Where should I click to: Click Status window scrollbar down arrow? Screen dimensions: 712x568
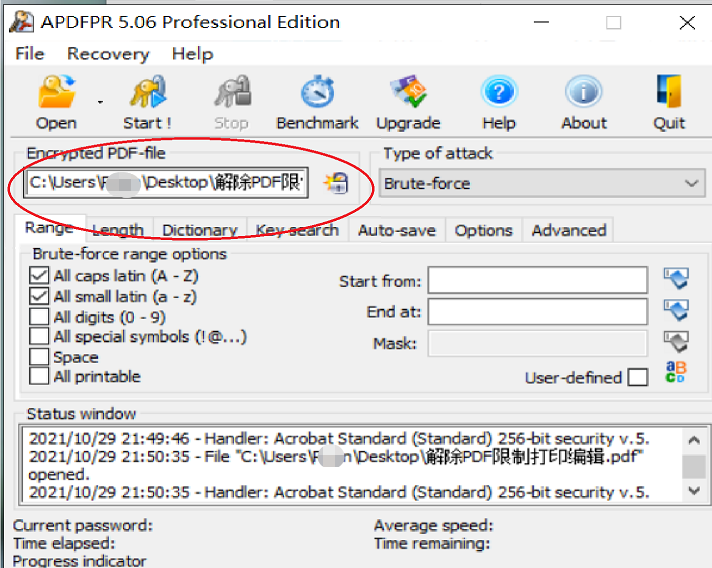pos(694,490)
